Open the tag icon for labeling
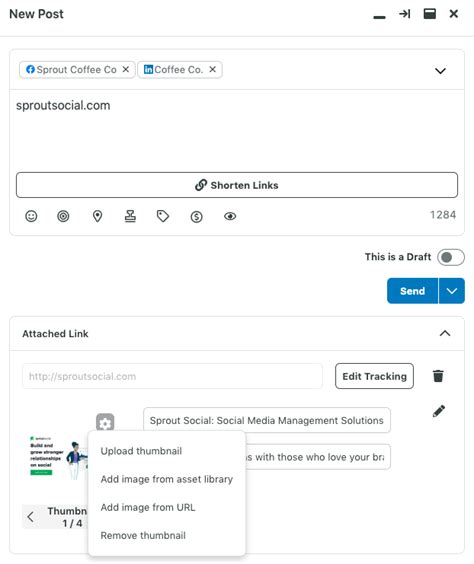The height and width of the screenshot is (564, 474). tap(163, 216)
